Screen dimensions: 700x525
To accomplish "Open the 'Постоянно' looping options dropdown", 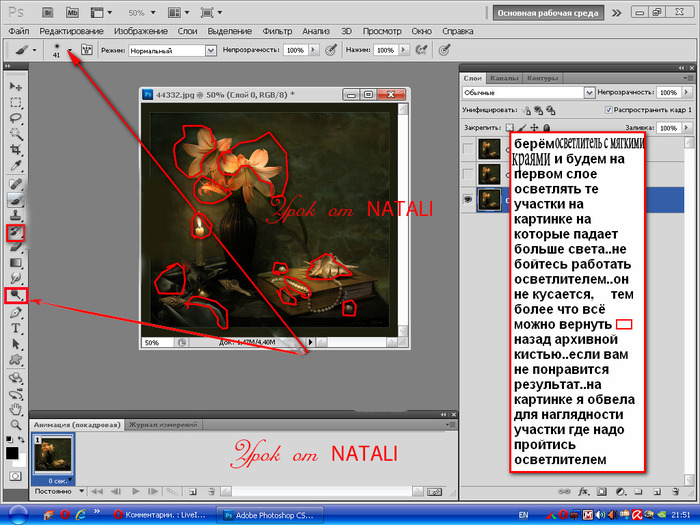I will (59, 492).
